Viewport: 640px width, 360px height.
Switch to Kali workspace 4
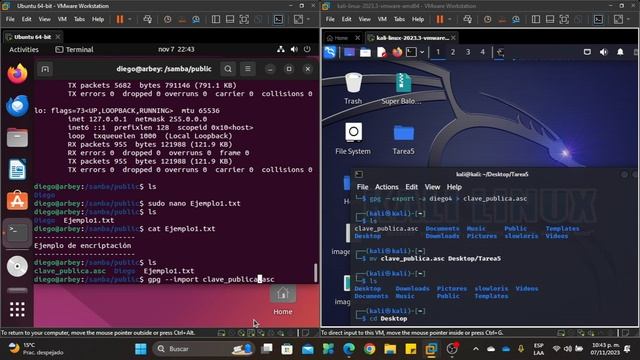click(482, 52)
